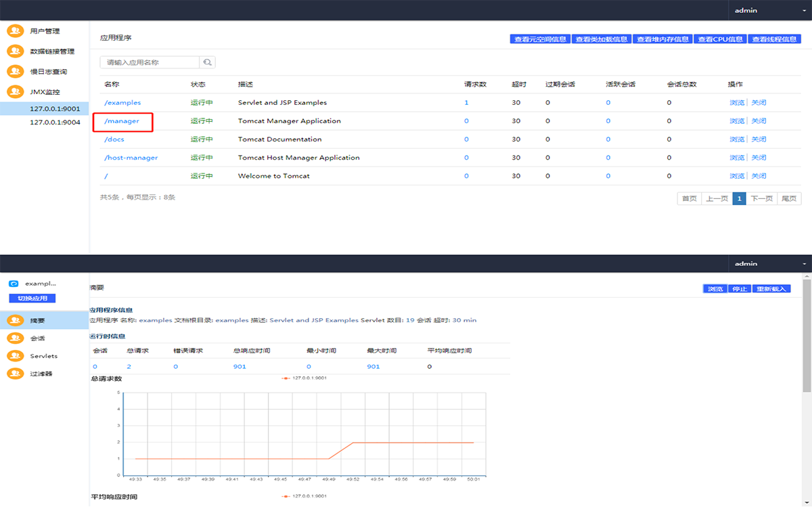Go to 下一页 in pagination
The image size is (812, 509).
coord(761,198)
